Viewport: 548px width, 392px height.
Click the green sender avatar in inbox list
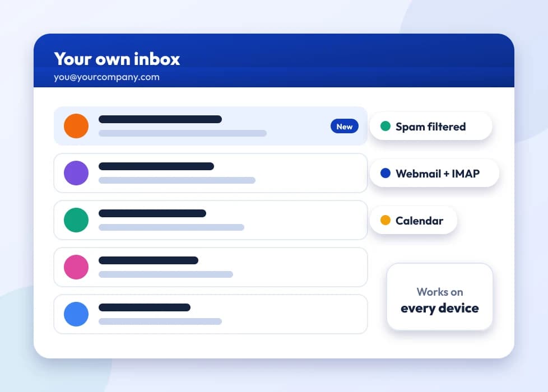(76, 220)
